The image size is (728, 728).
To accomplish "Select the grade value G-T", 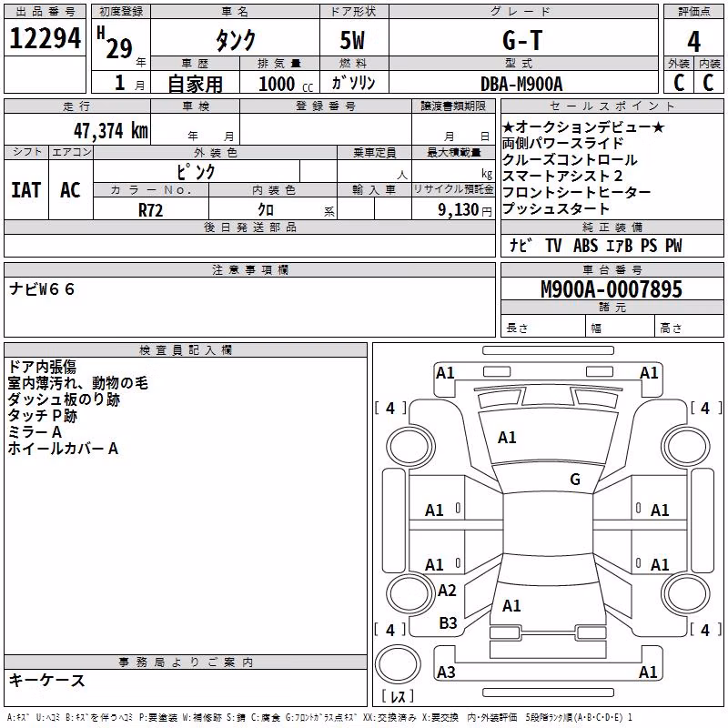I will (522, 40).
